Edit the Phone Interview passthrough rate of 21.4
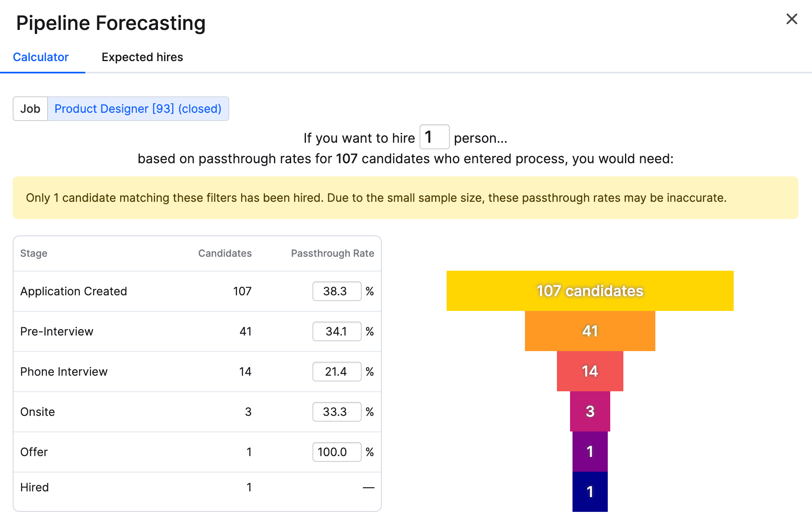 337,372
